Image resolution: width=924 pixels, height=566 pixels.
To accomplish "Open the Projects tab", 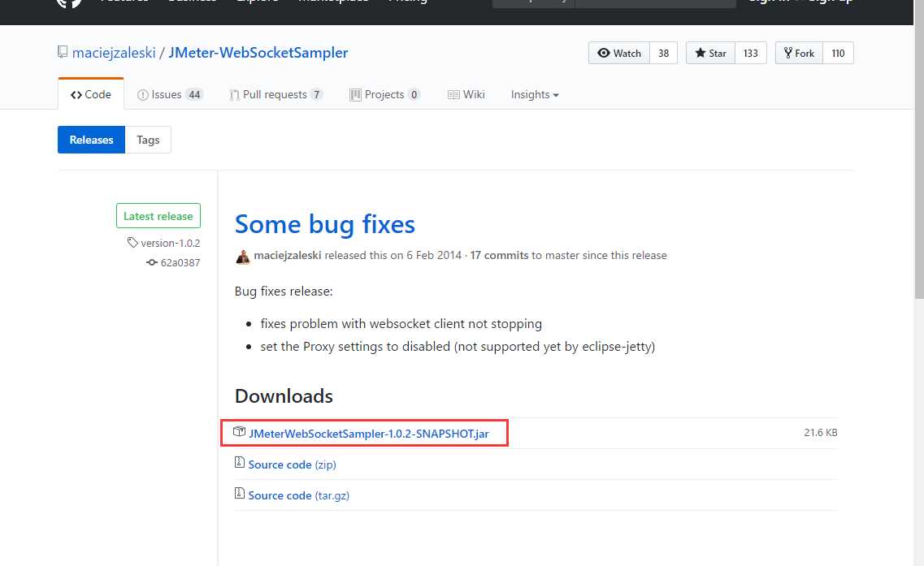I will click(384, 94).
